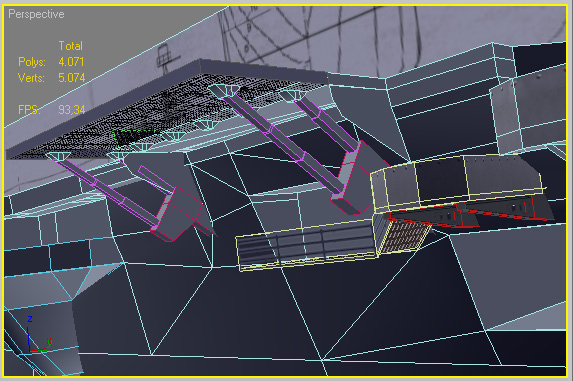Select the small antenna sketch on the wall

166,56
